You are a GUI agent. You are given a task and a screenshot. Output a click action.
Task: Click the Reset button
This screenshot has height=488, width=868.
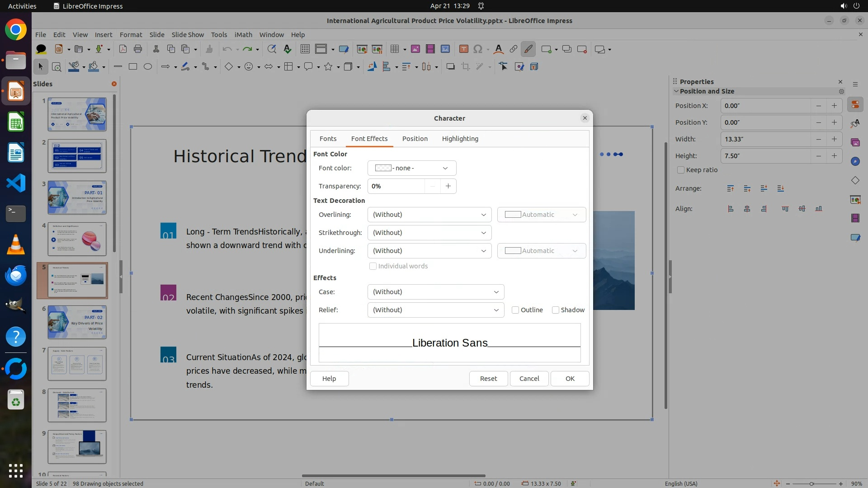tap(488, 379)
